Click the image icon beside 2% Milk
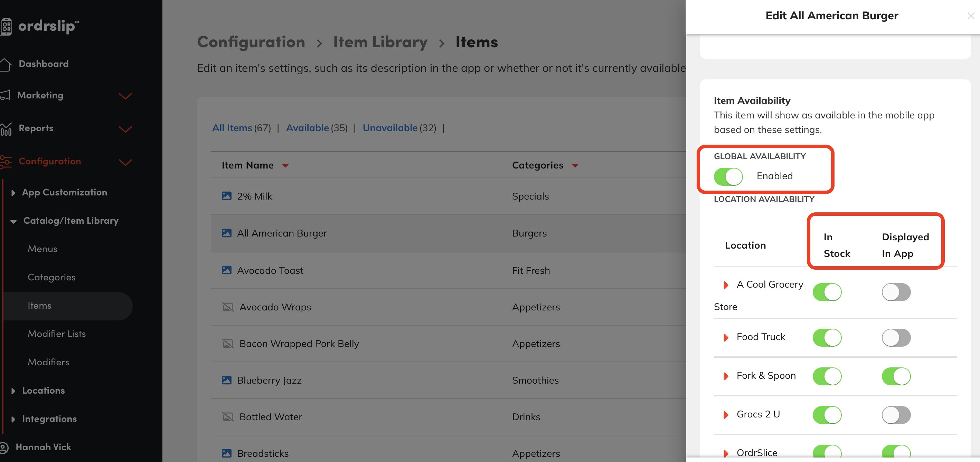Screen dimensions: 980x462 click(x=226, y=196)
